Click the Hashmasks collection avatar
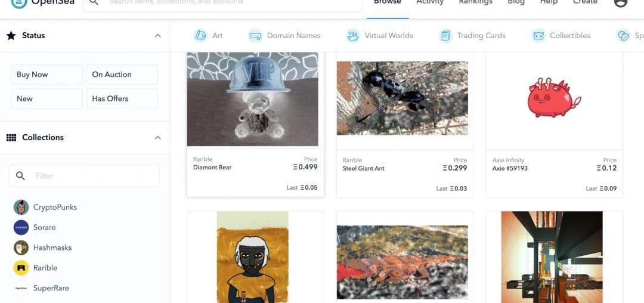This screenshot has width=644, height=303. (x=21, y=248)
